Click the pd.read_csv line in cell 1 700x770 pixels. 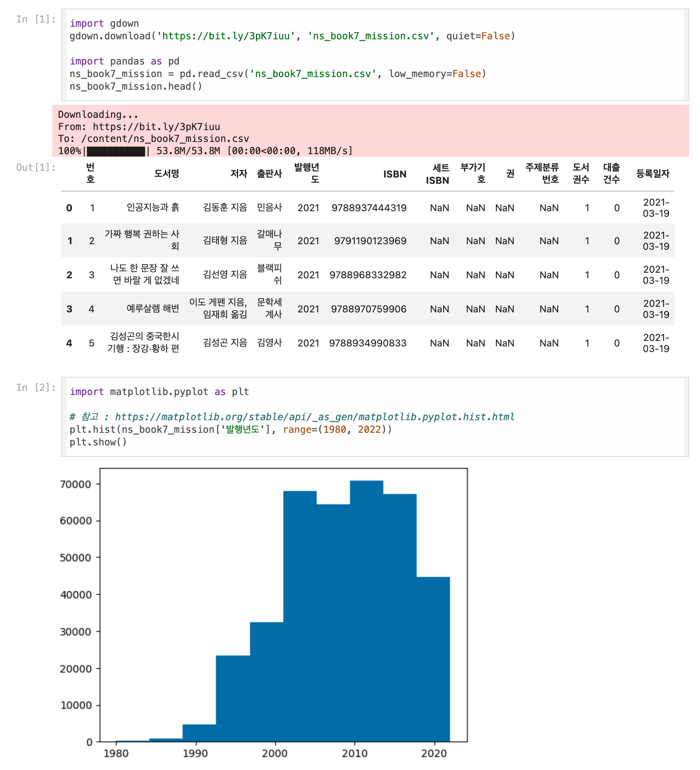[277, 74]
